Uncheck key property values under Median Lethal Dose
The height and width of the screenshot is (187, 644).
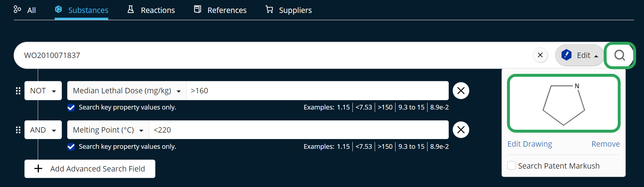[x=71, y=107]
